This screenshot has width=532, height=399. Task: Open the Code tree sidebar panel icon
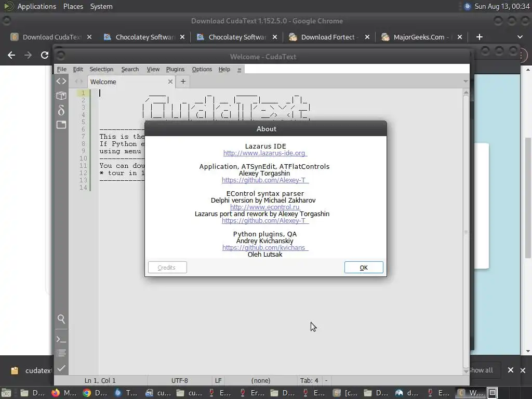[61, 81]
